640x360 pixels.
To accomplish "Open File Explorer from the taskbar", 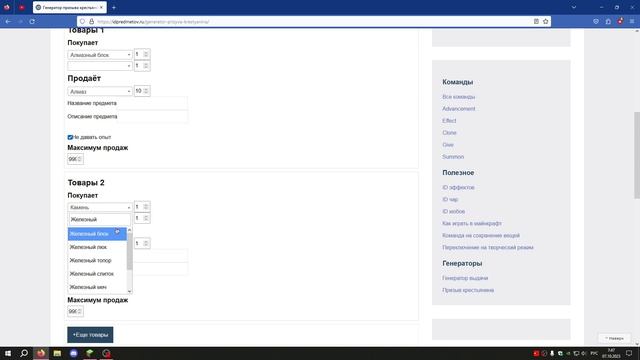I will coord(57,353).
